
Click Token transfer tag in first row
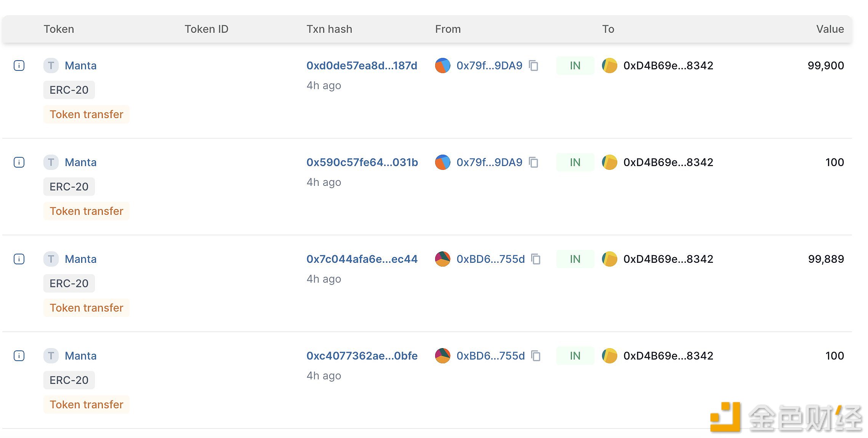[x=86, y=114]
